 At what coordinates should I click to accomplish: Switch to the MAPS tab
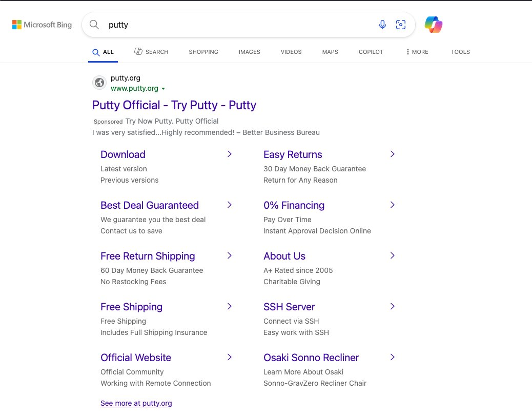point(330,51)
